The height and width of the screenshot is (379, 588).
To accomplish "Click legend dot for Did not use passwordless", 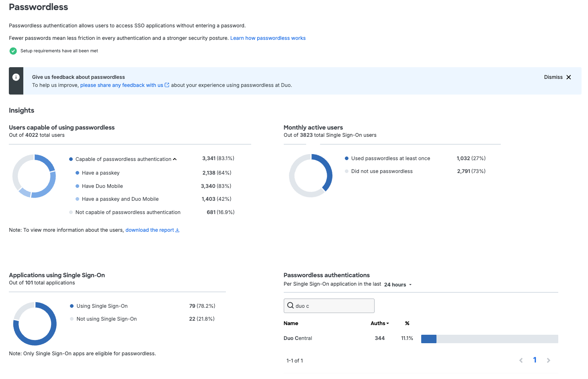I will [346, 171].
